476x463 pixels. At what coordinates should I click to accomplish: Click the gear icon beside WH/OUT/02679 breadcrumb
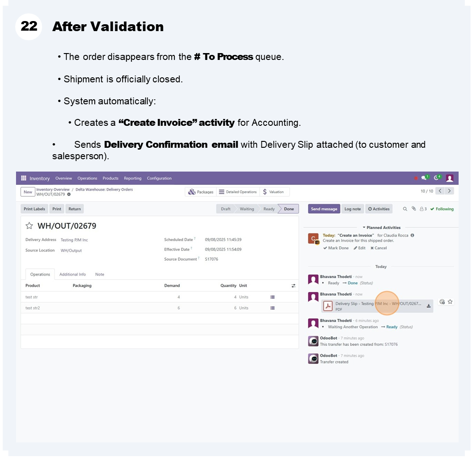pos(69,194)
